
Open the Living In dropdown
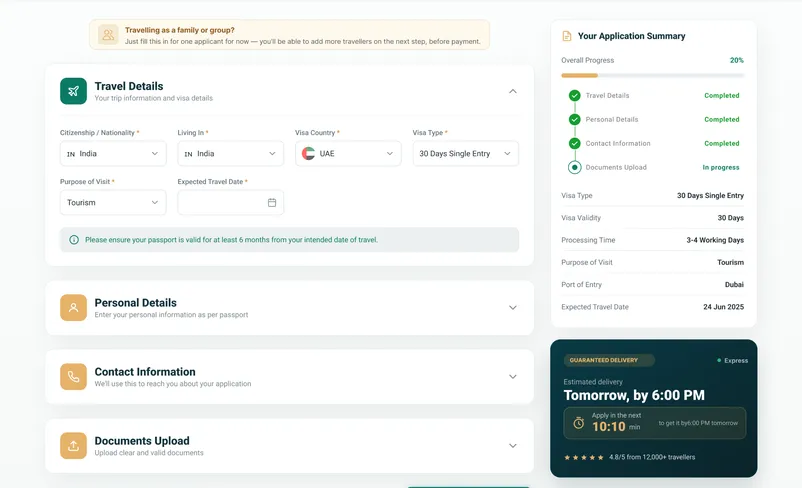tap(231, 153)
